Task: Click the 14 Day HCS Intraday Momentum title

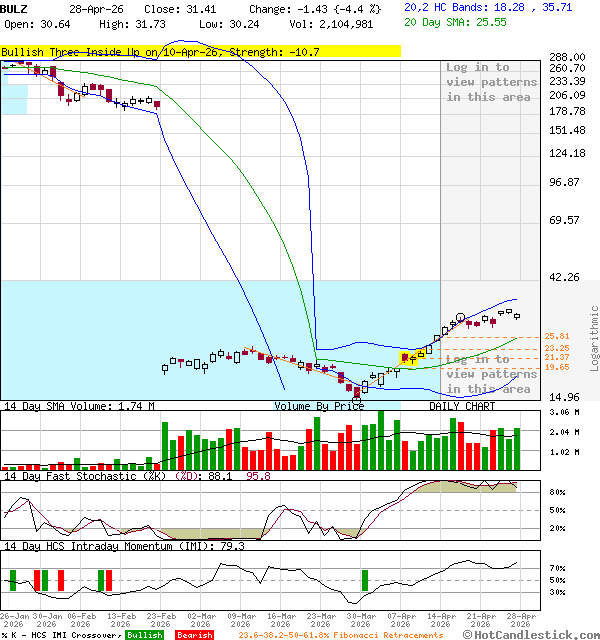Action: [x=123, y=546]
